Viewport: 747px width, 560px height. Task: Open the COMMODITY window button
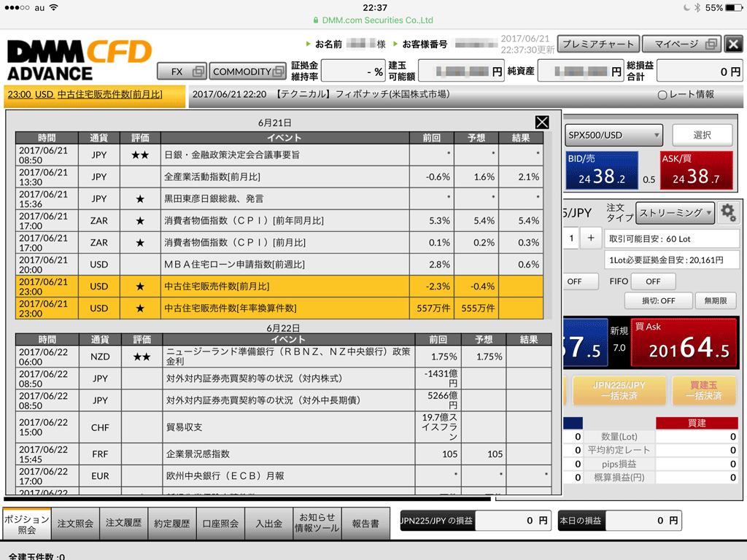tap(248, 71)
